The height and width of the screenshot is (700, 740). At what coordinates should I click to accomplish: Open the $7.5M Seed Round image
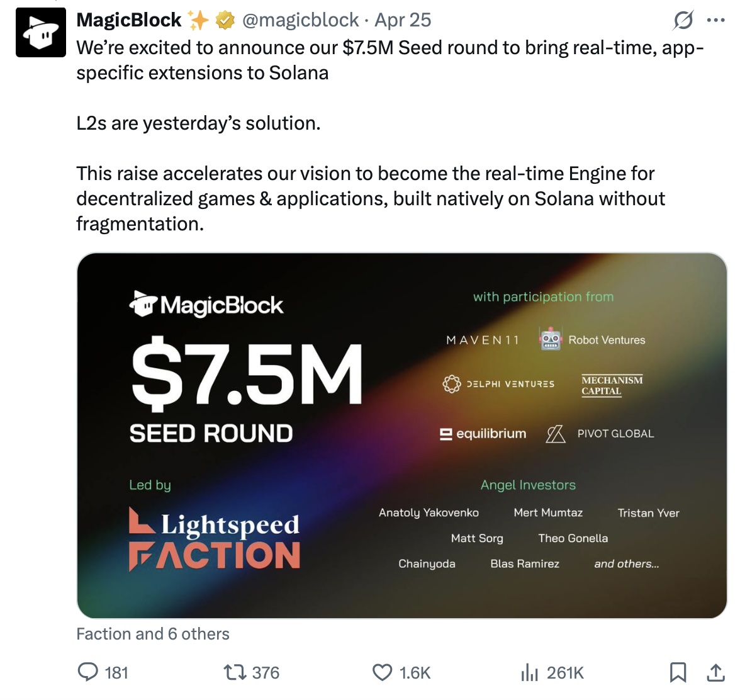[401, 435]
